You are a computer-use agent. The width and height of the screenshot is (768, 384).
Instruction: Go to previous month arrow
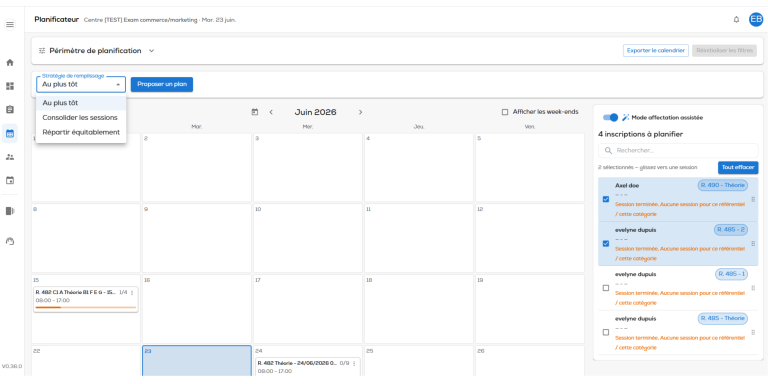(x=271, y=112)
